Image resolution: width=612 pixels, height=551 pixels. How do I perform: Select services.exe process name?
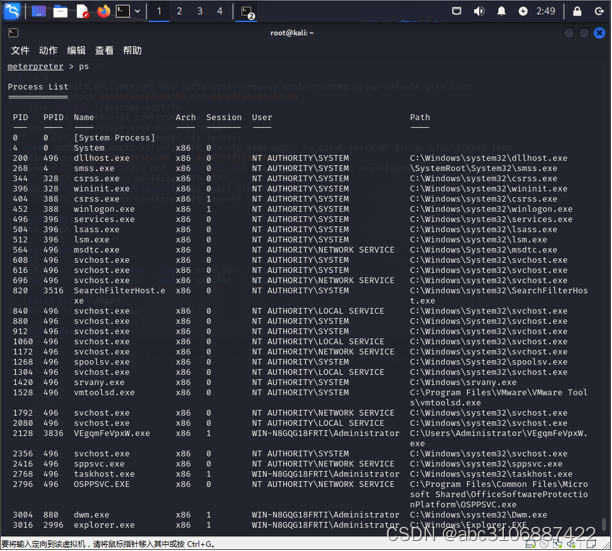104,219
